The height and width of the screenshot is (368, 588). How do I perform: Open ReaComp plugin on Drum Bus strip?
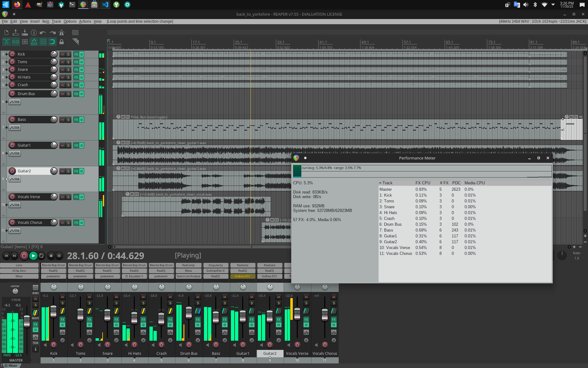pos(188,265)
